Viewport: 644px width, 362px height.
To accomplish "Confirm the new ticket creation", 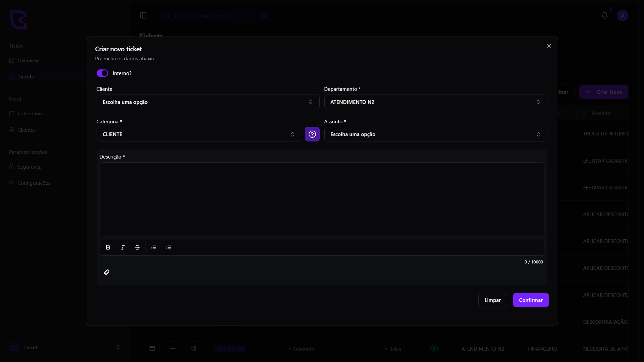I will point(531,300).
